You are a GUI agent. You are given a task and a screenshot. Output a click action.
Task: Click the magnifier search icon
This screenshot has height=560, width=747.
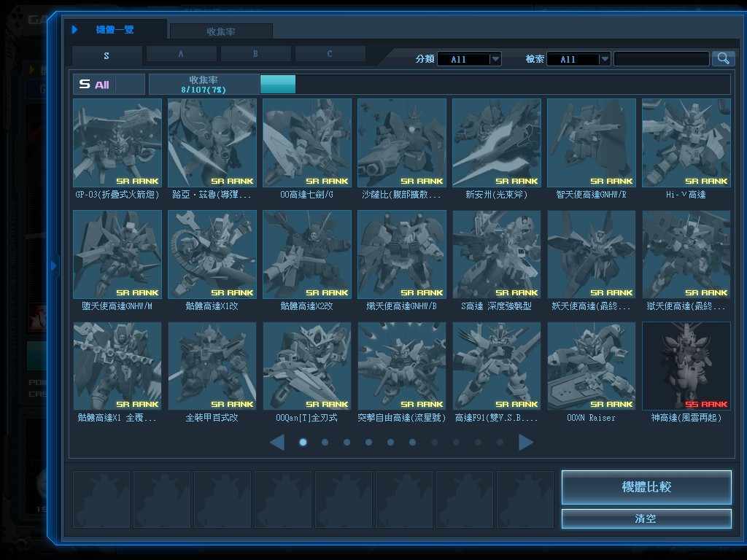pyautogui.click(x=723, y=58)
